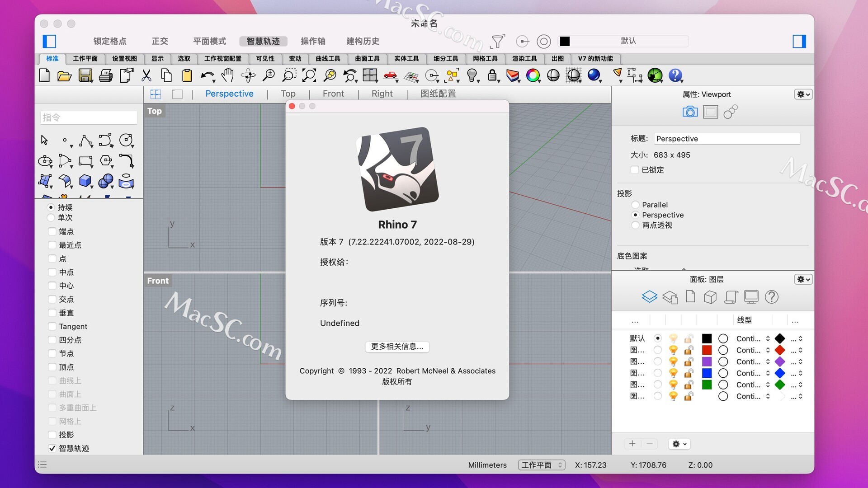The height and width of the screenshot is (488, 868).
Task: Click the Print icon
Action: click(105, 75)
